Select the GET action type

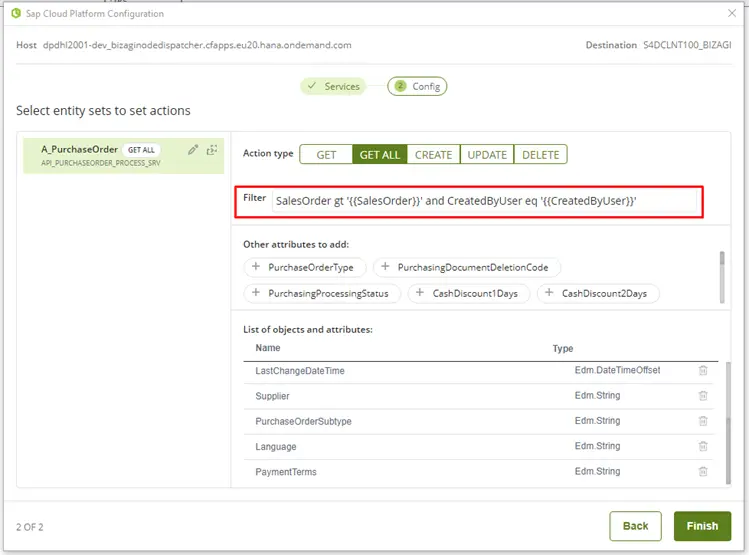point(326,155)
